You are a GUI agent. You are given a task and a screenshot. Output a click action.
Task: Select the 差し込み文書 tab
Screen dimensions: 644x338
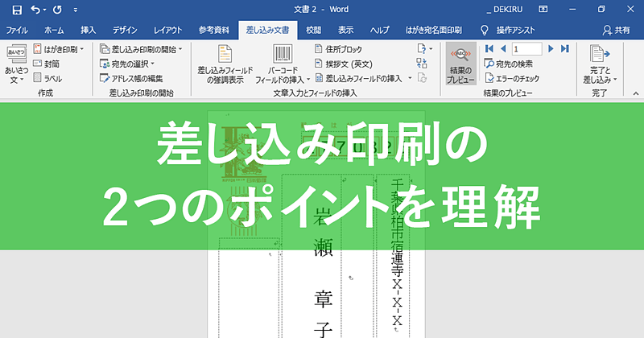[267, 30]
